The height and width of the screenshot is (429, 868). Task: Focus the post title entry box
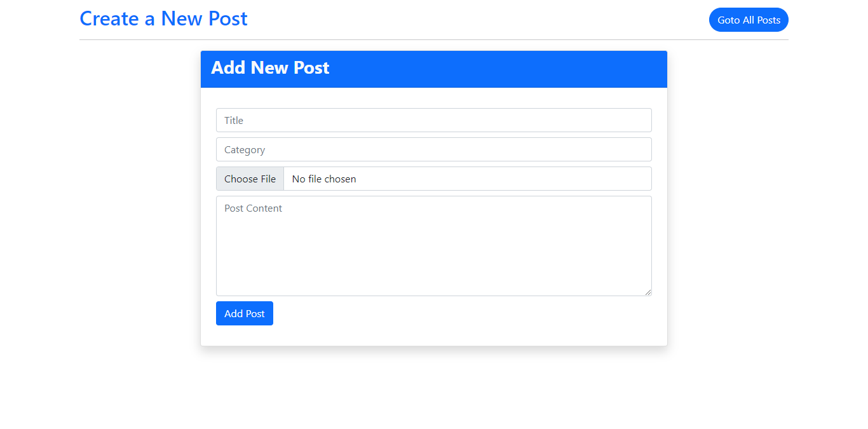coord(434,120)
